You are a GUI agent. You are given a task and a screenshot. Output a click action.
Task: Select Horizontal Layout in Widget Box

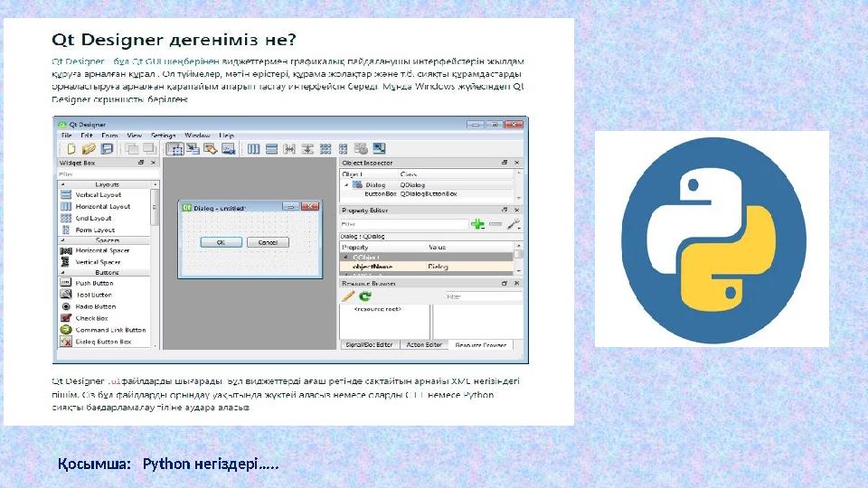[95, 206]
